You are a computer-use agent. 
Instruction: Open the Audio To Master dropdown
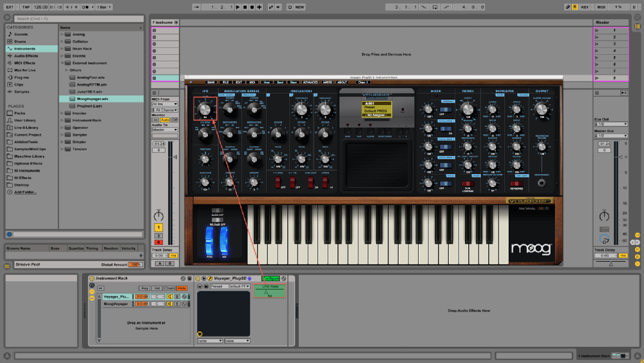tap(165, 130)
